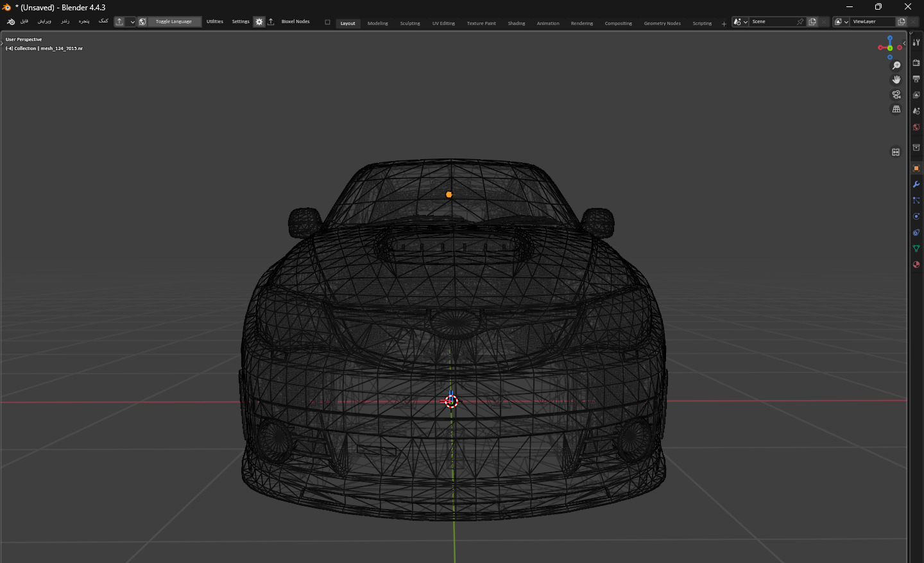The width and height of the screenshot is (924, 563).
Task: Click the export arrow icon left of dropdown
Action: pyautogui.click(x=119, y=22)
